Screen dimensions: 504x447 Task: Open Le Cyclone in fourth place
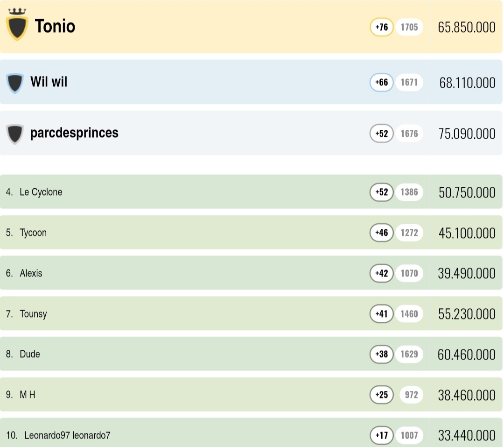[41, 192]
